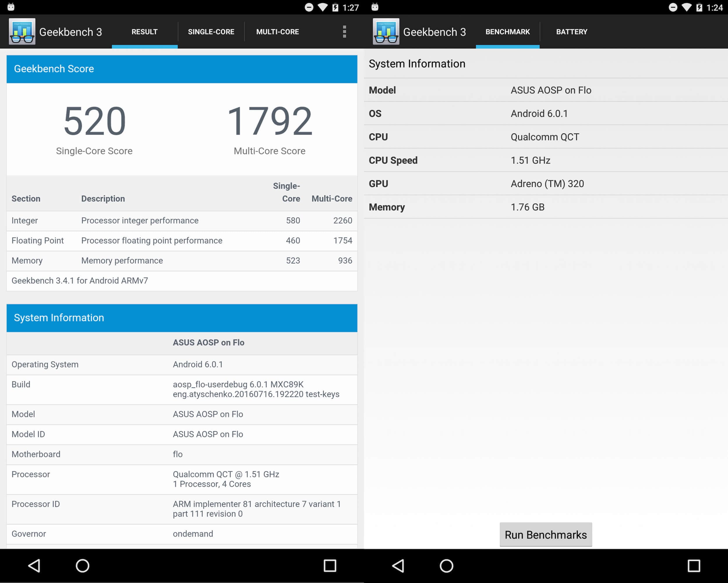Tap the Model ID row
Screen dimensions: 728x583
182,434
